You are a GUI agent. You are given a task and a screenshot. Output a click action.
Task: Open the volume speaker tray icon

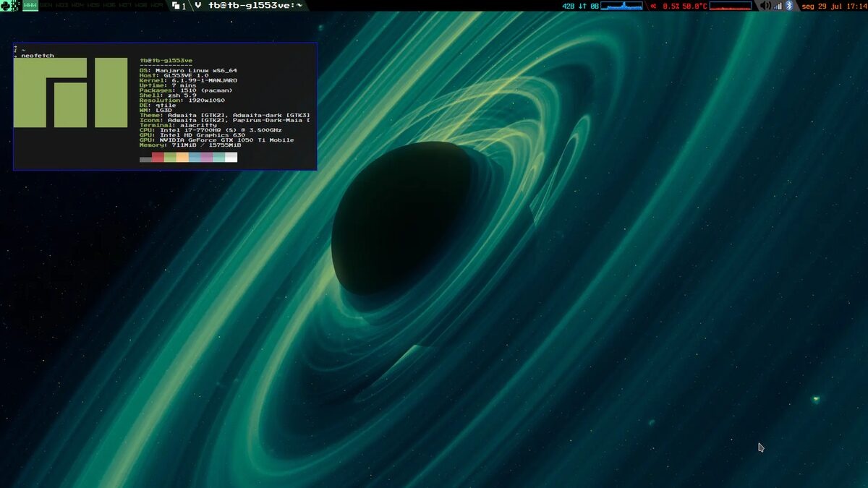tap(765, 5)
